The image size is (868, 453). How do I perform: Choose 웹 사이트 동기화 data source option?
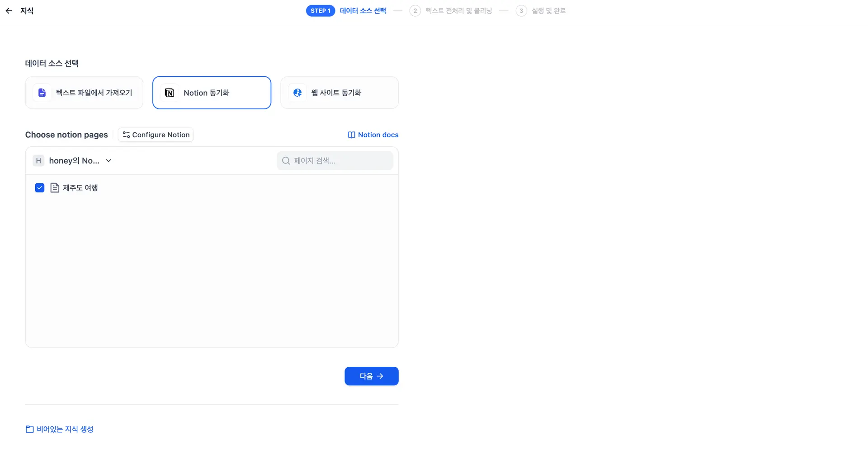click(x=339, y=93)
